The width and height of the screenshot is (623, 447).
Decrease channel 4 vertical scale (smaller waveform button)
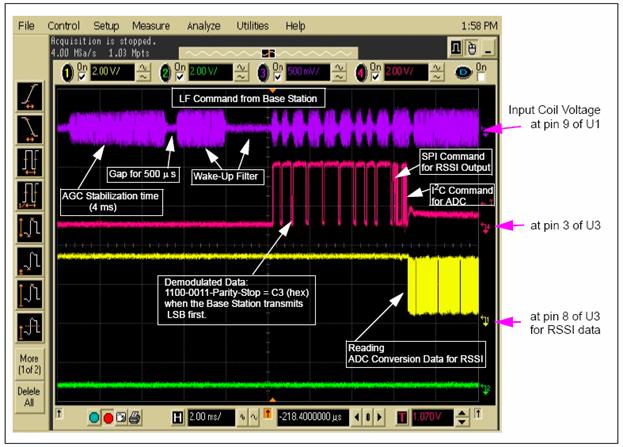436,77
